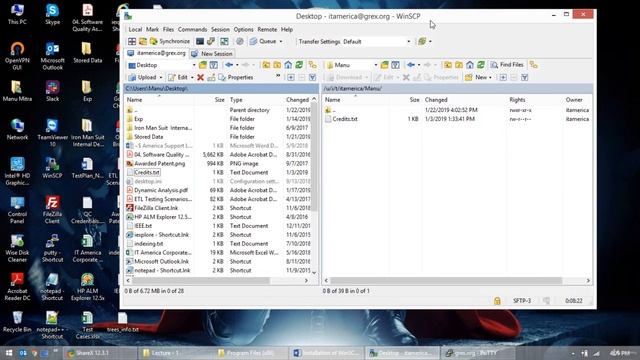
Task: Click remote panel filter icon beside Manu dropdown
Action: pyautogui.click(x=395, y=65)
